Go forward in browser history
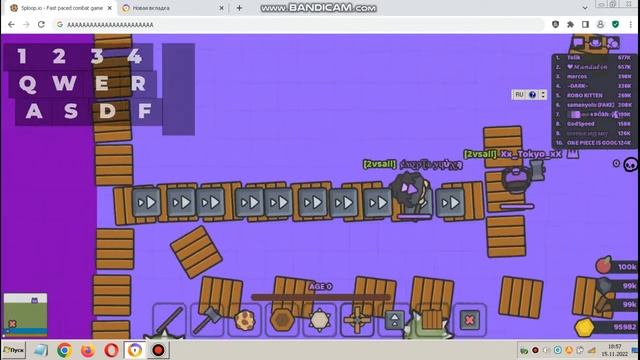Screen dimensions: 640x360 click(x=26, y=24)
